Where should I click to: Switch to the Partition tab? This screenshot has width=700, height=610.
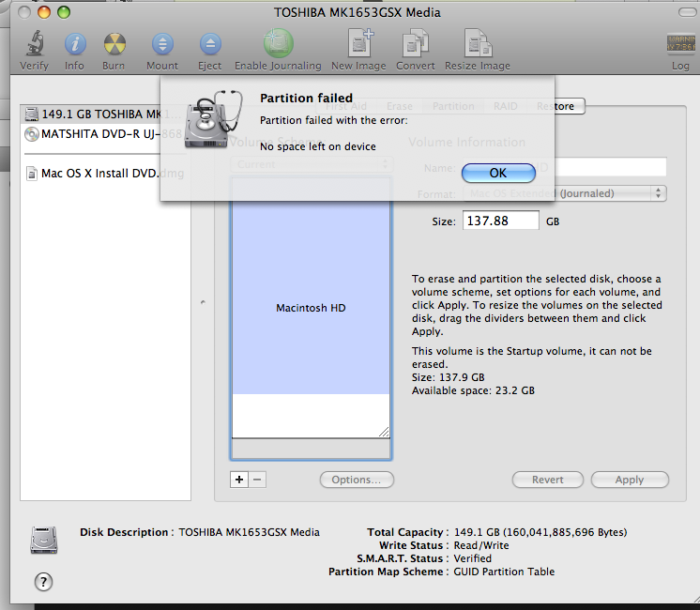[x=453, y=106]
